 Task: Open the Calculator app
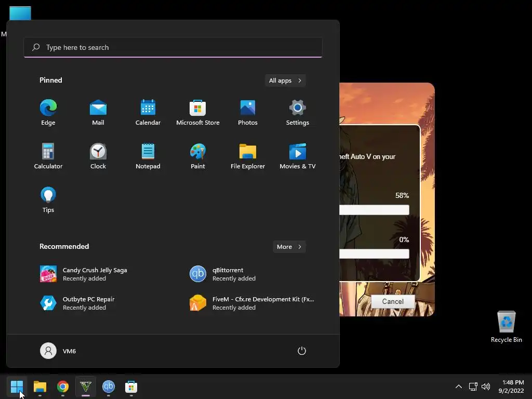[x=48, y=156]
